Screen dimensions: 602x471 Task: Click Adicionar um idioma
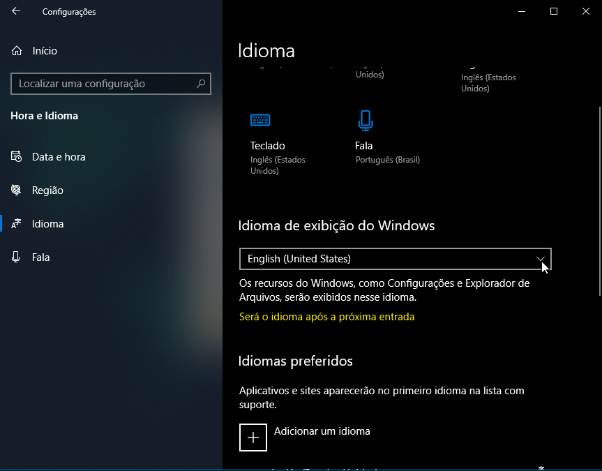pos(322,431)
